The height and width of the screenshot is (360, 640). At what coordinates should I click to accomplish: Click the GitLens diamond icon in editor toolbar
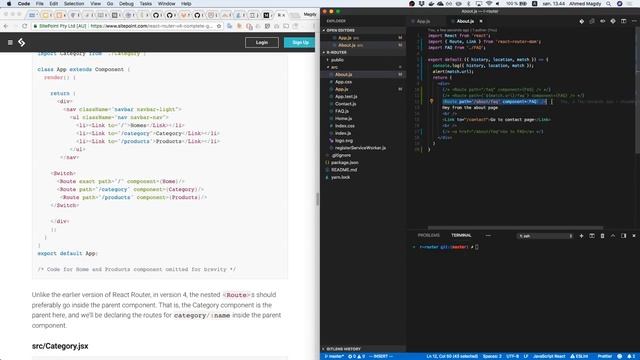coord(582,21)
